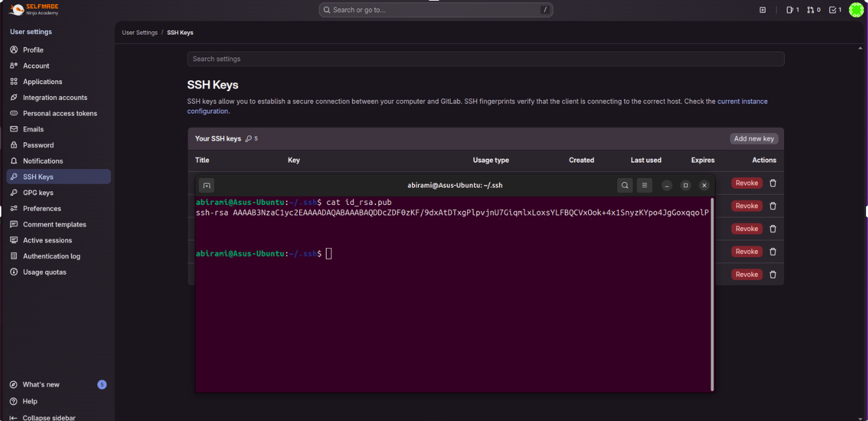Screen dimensions: 868x421
Task: Click the create new plus icon
Action: (763, 10)
